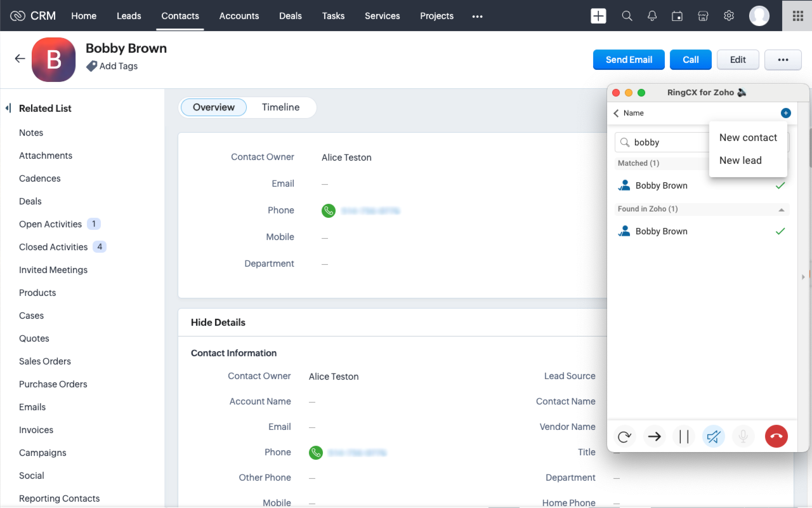
Task: Open the Tasks module
Action: coord(333,16)
